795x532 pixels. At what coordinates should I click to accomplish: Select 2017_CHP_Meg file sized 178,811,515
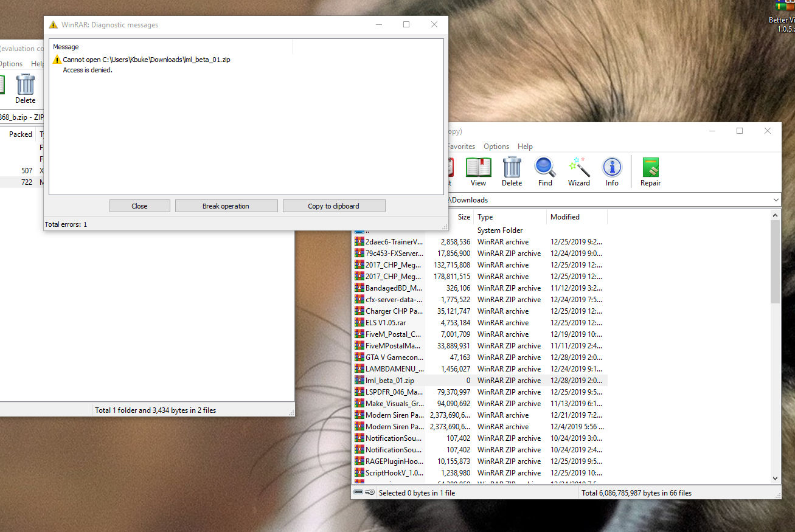392,277
